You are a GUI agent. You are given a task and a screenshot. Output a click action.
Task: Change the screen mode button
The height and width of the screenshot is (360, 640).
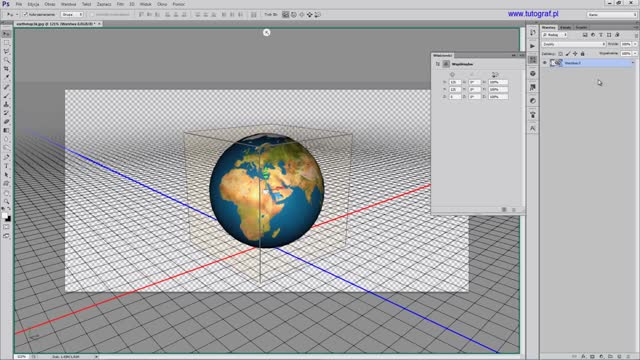6,236
